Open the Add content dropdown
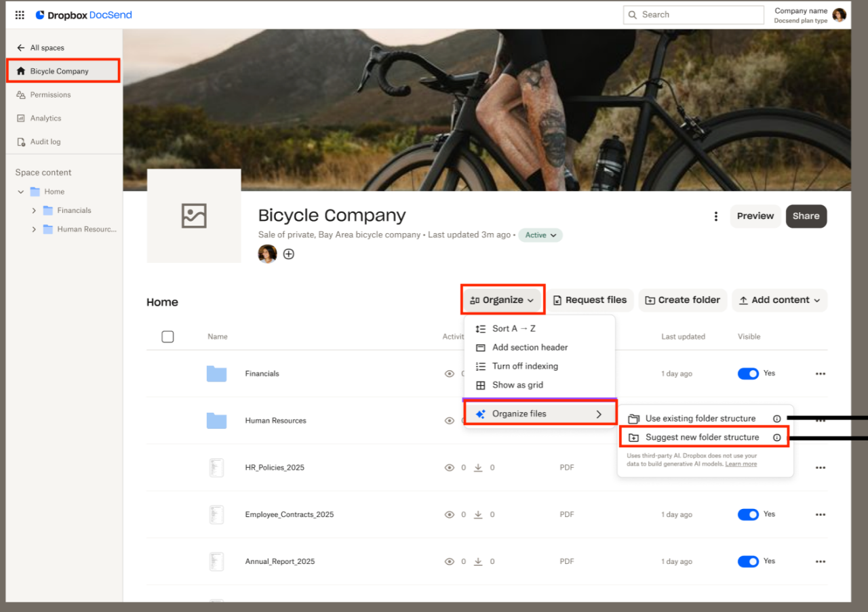The width and height of the screenshot is (868, 612). click(x=779, y=300)
